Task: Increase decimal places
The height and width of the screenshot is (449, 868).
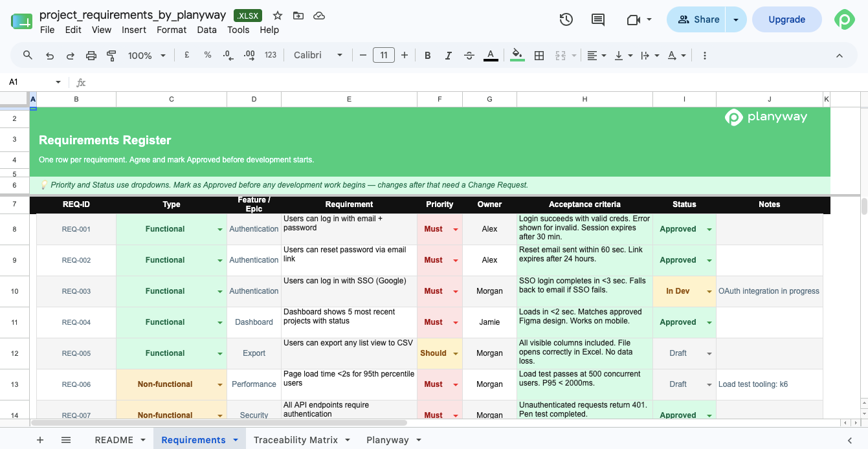Action: pos(249,56)
